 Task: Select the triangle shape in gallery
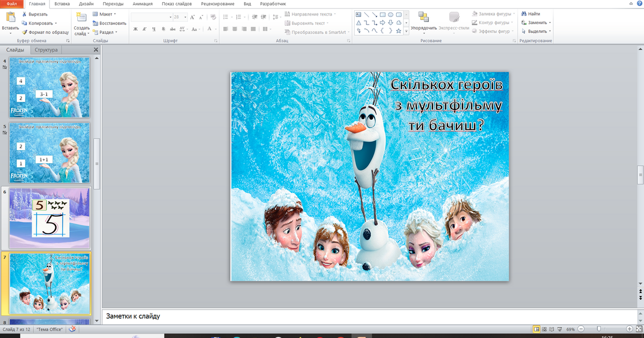[358, 23]
